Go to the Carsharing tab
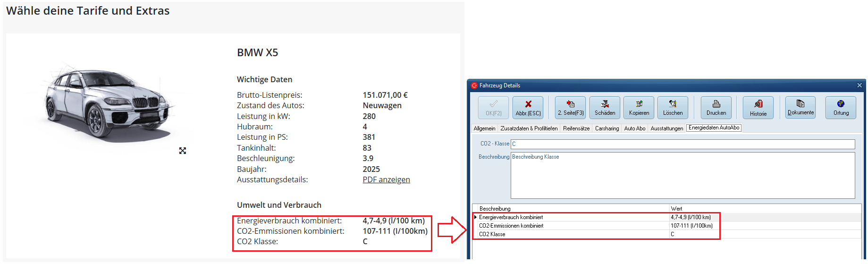 tap(607, 128)
